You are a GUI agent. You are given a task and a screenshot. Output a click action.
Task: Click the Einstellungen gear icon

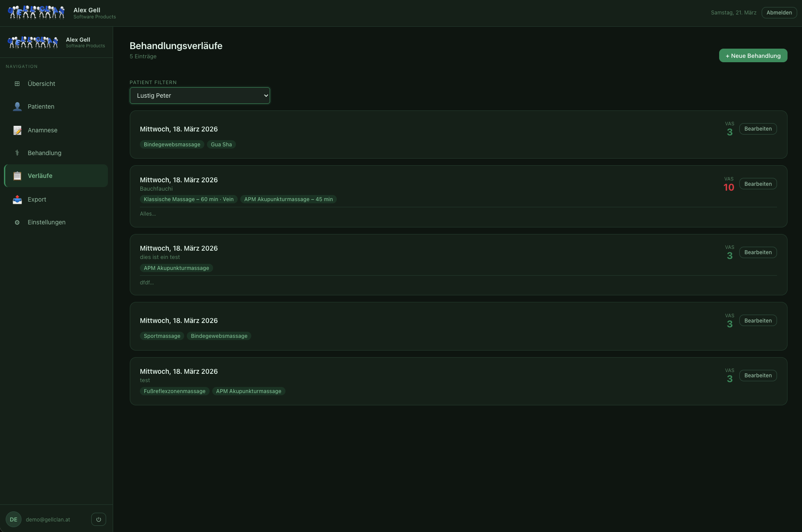pyautogui.click(x=17, y=222)
